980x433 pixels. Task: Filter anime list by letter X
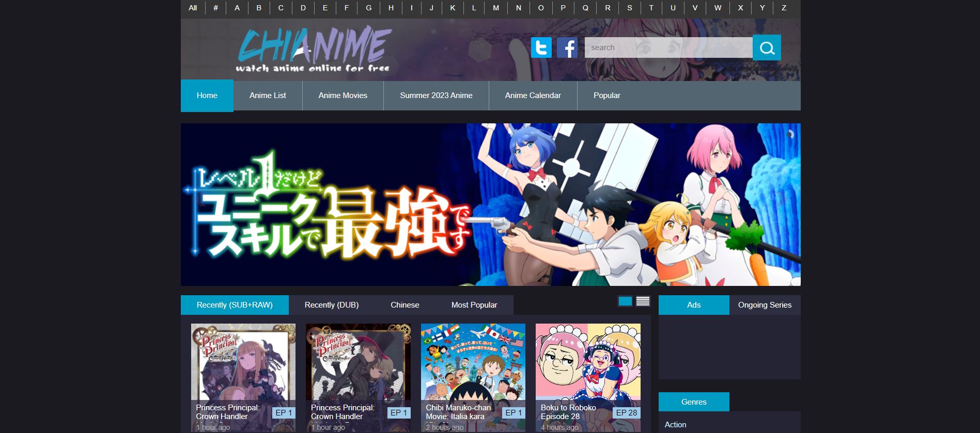740,8
